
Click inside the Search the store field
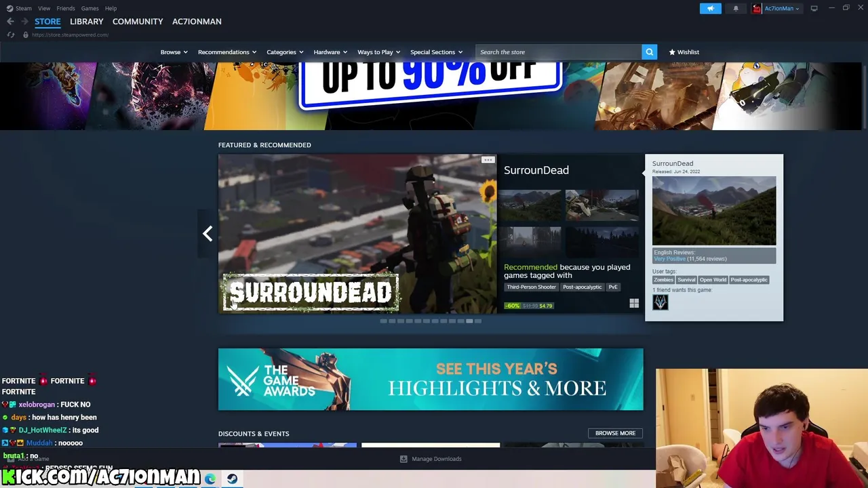pyautogui.click(x=558, y=52)
